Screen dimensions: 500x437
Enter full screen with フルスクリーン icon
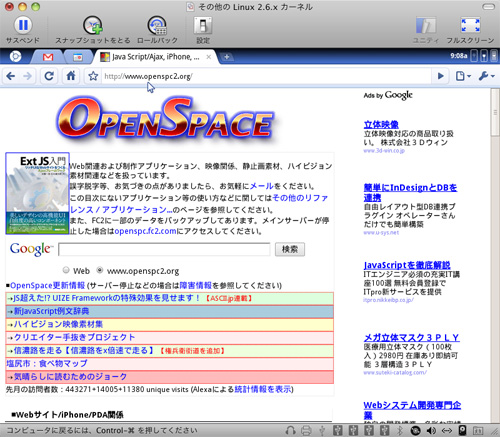tap(470, 25)
